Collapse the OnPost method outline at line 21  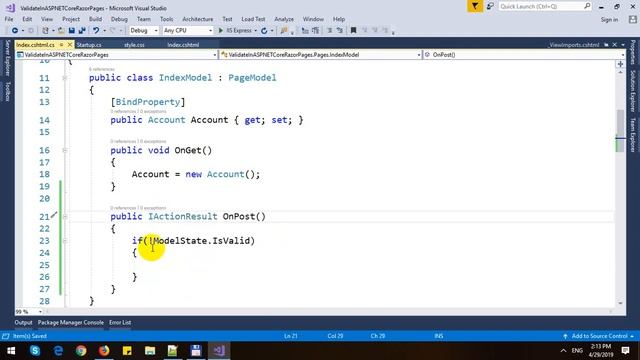tap(64, 217)
